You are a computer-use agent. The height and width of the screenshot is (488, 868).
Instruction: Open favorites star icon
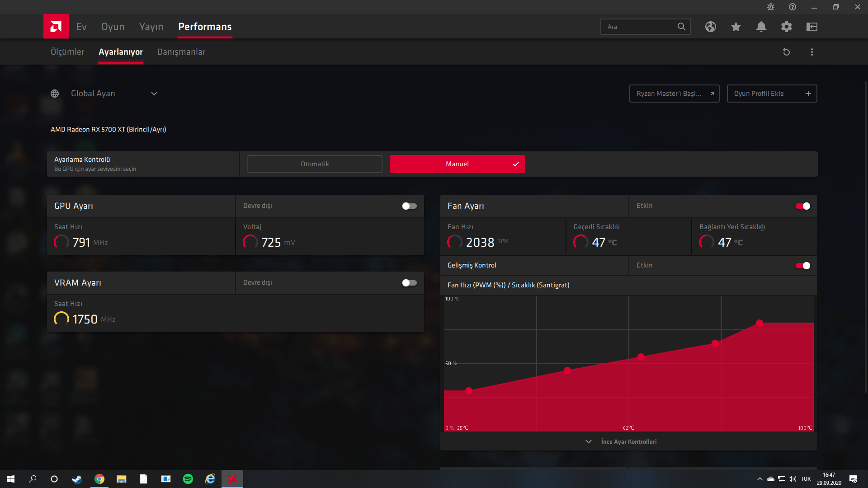736,27
